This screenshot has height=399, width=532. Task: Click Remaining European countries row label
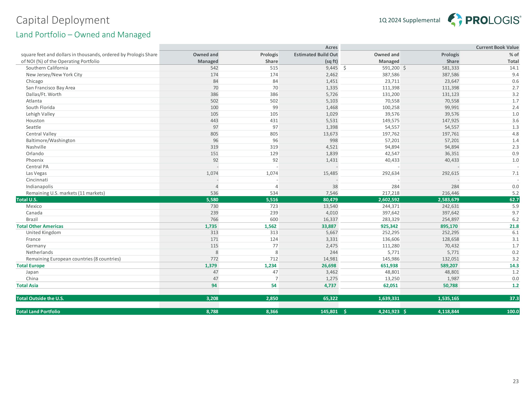[73, 259]
